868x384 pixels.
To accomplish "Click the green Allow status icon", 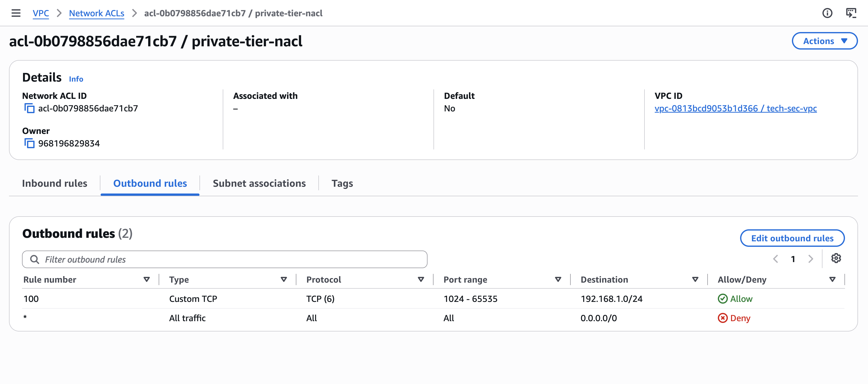I will point(722,299).
